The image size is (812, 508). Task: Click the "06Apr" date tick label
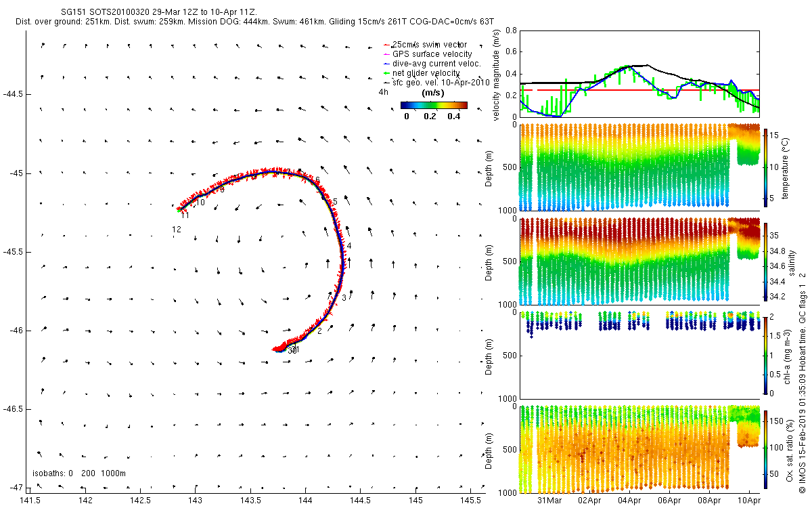[670, 501]
